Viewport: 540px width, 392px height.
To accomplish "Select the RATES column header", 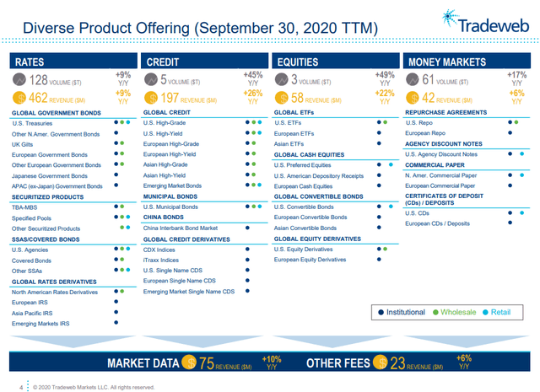I will pyautogui.click(x=73, y=61).
